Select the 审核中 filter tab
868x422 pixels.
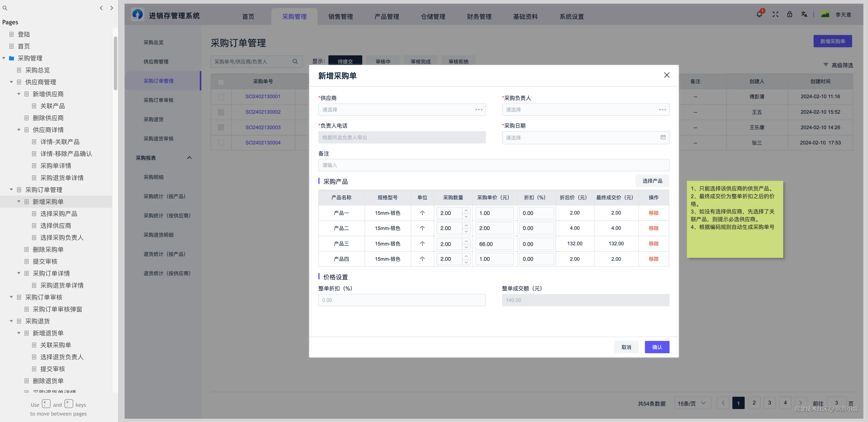click(382, 61)
